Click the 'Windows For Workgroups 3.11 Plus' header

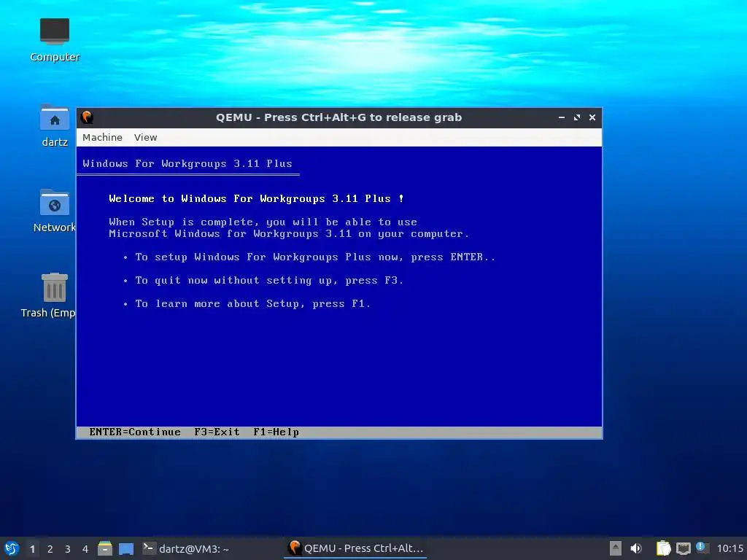[187, 164]
